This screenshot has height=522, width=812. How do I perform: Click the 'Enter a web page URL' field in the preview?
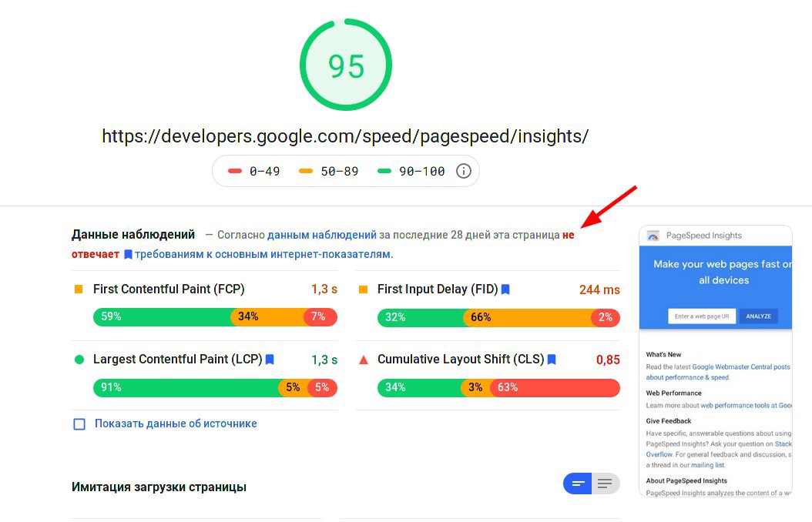pyautogui.click(x=702, y=316)
